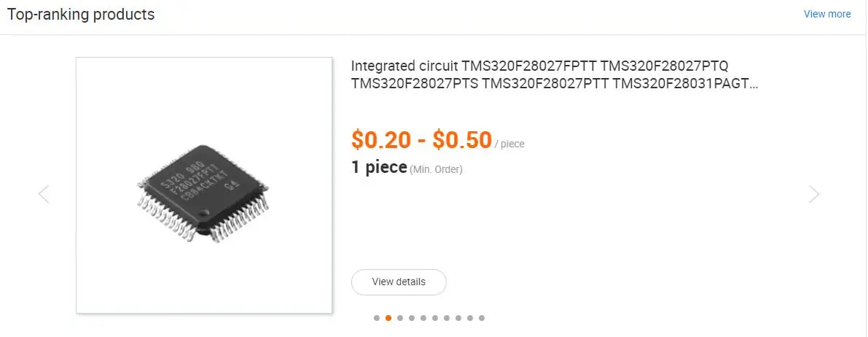
Task: Open the TMS320F28027FPTT product title link
Action: coord(554,74)
